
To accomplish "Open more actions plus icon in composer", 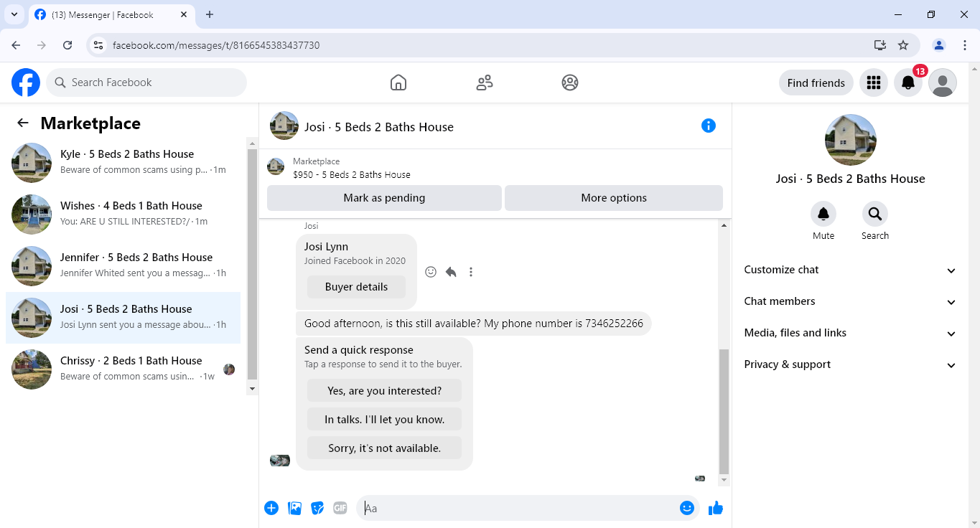I will (271, 509).
